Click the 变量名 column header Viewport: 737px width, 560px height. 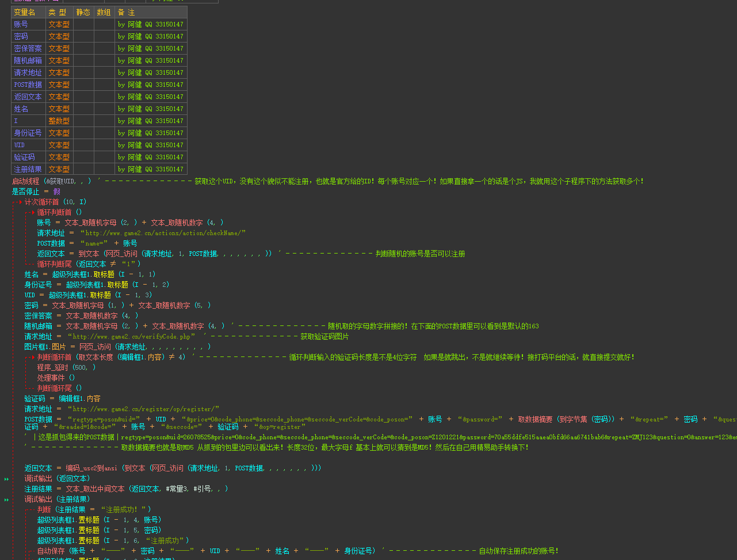click(25, 12)
